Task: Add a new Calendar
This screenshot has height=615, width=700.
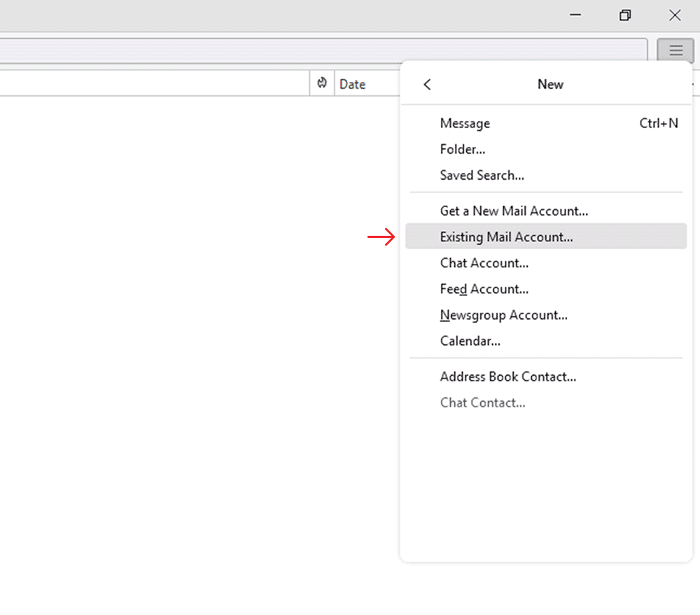Action: click(x=470, y=341)
